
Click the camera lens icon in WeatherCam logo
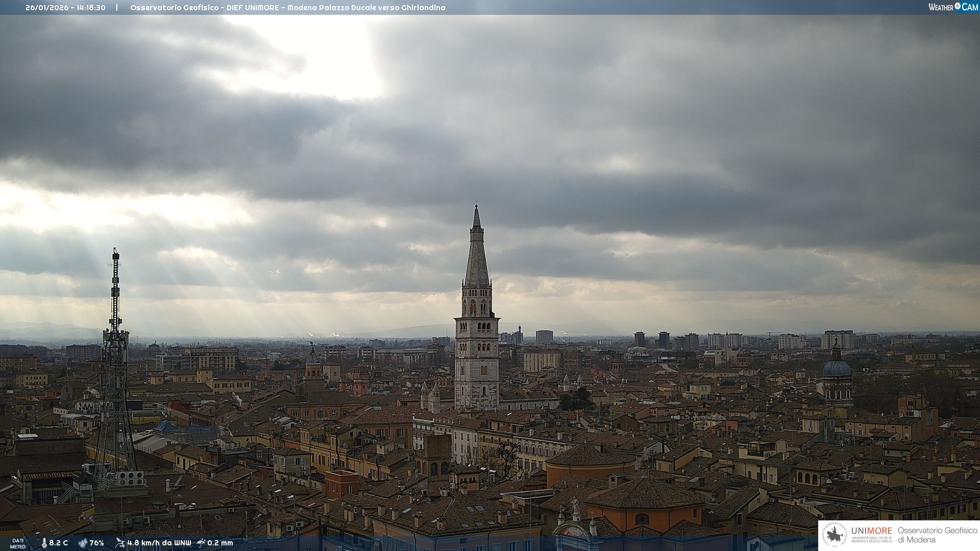(x=958, y=6)
